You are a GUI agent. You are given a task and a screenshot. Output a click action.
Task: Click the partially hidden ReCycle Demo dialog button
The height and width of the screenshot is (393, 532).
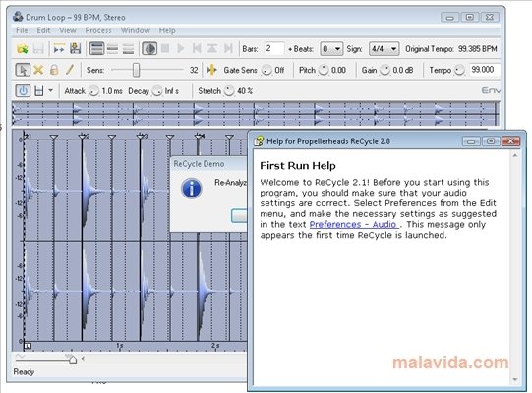(x=239, y=216)
